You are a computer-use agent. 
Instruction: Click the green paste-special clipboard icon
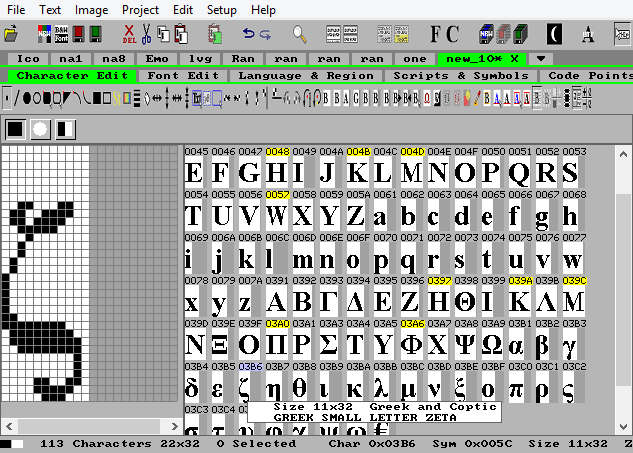tap(215, 34)
